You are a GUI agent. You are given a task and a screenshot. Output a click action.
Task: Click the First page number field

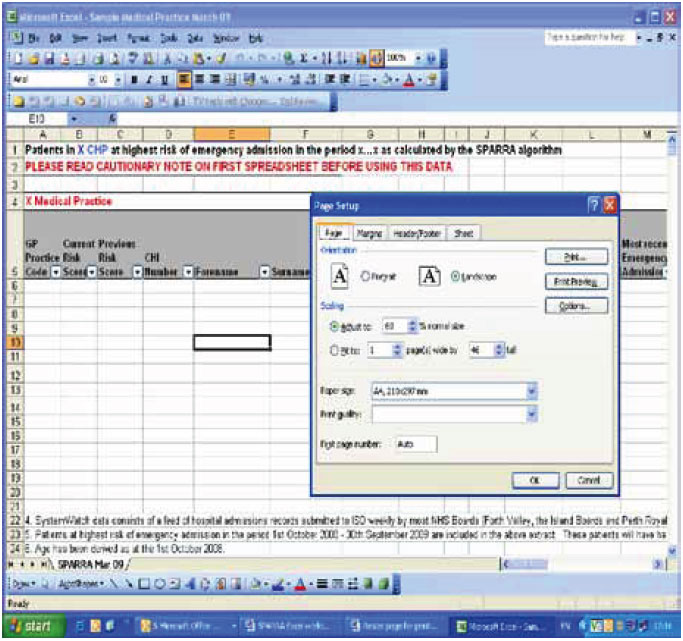click(416, 444)
